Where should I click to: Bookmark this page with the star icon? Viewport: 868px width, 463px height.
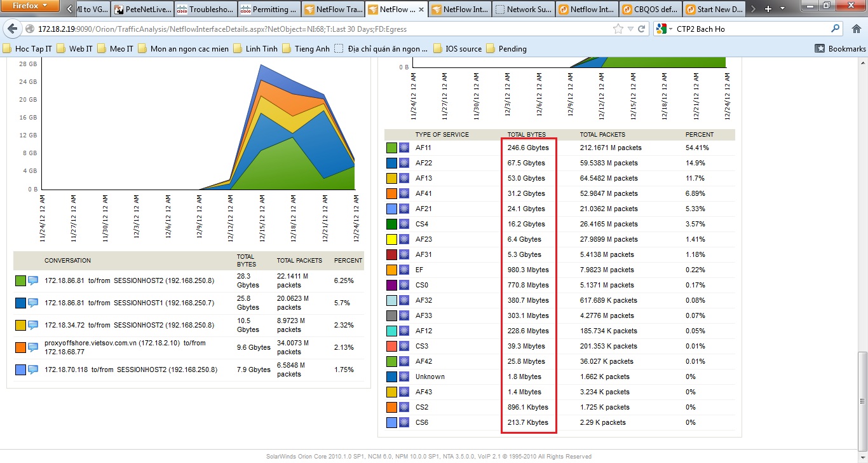pyautogui.click(x=618, y=29)
